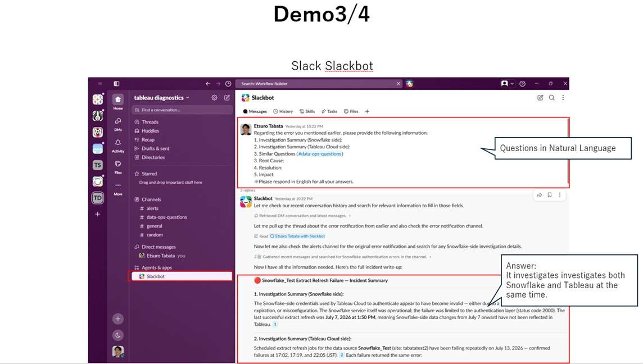Open workspace settings gear icon
This screenshot has width=643, height=364.
pos(214,98)
